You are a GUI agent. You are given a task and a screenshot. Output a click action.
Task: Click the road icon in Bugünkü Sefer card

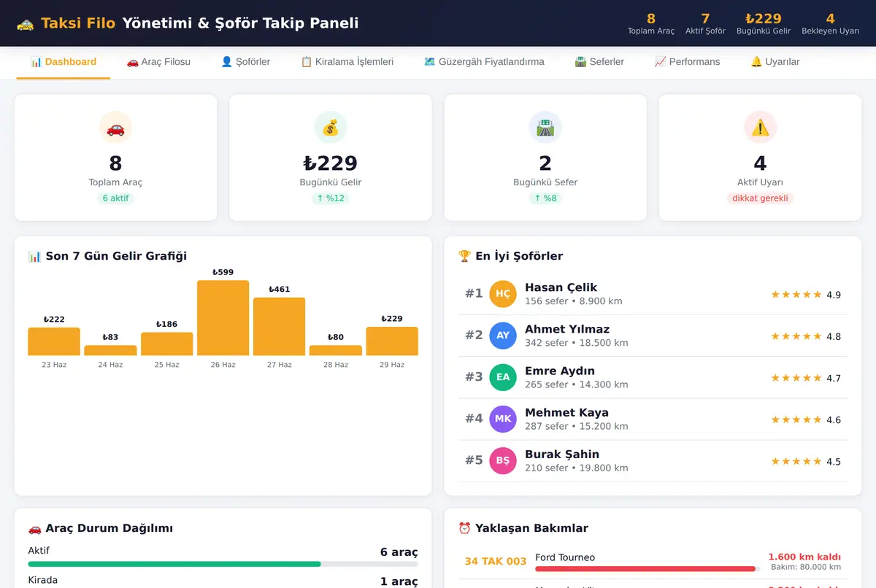click(545, 128)
